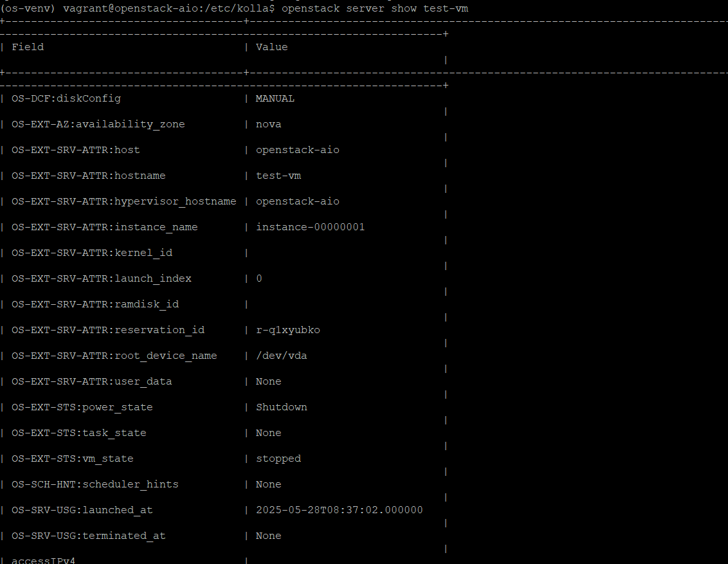Click None in the user_data row

click(268, 381)
